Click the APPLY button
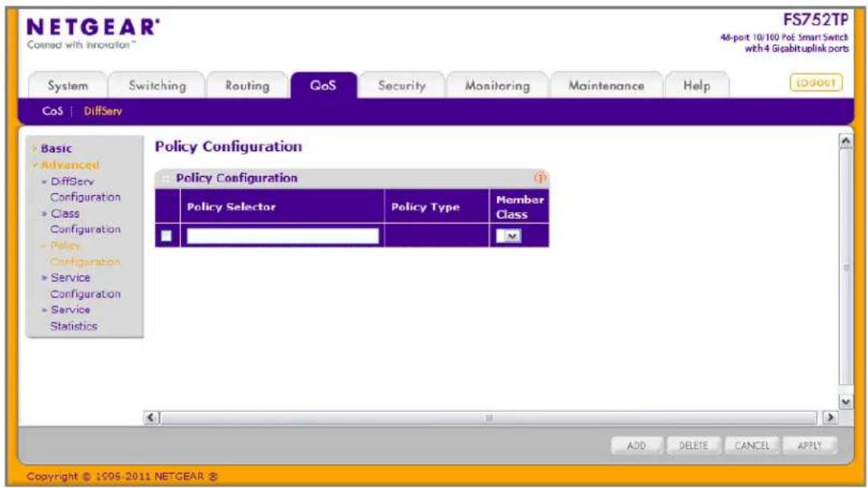 [810, 446]
